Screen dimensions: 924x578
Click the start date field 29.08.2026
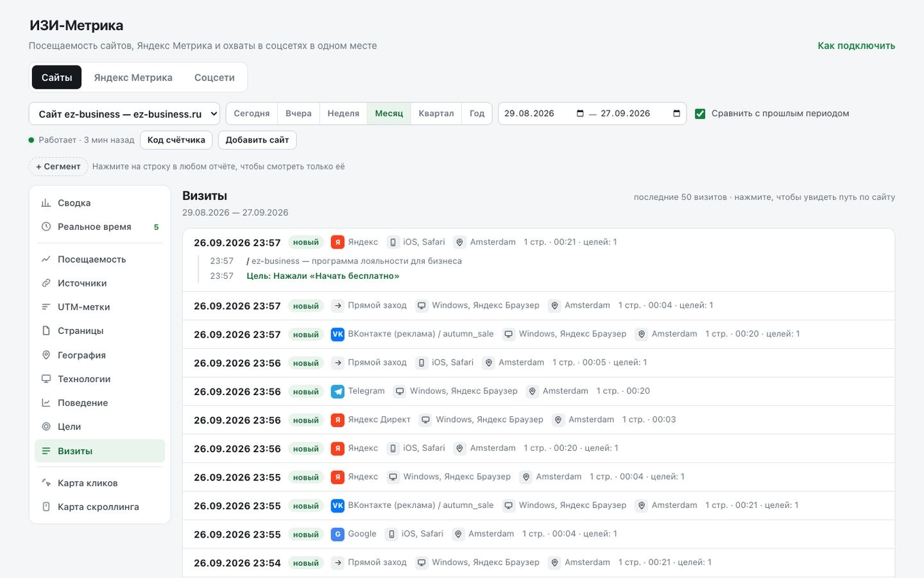click(544, 114)
